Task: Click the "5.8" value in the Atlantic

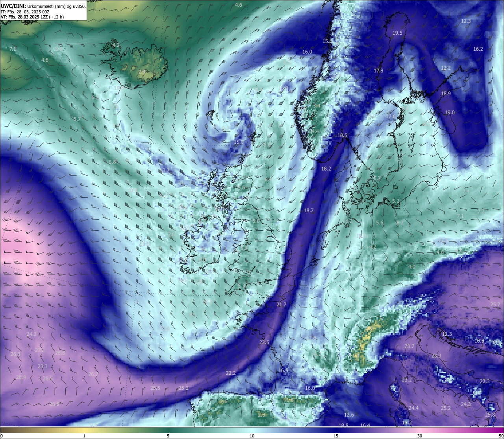Action: point(112,162)
